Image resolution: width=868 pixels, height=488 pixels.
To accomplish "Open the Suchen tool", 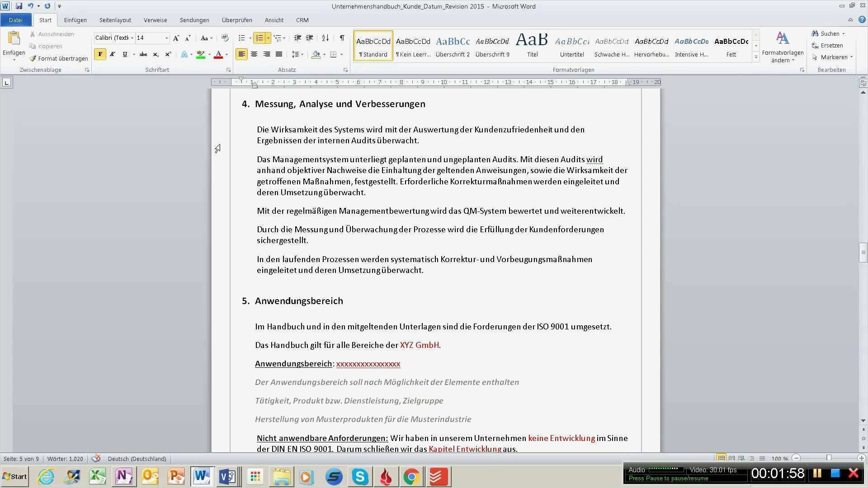I will tap(828, 33).
